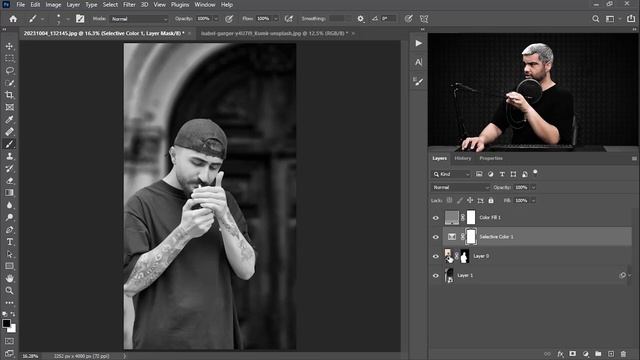Go to the Home screen icon
The width and height of the screenshot is (640, 360).
13,19
